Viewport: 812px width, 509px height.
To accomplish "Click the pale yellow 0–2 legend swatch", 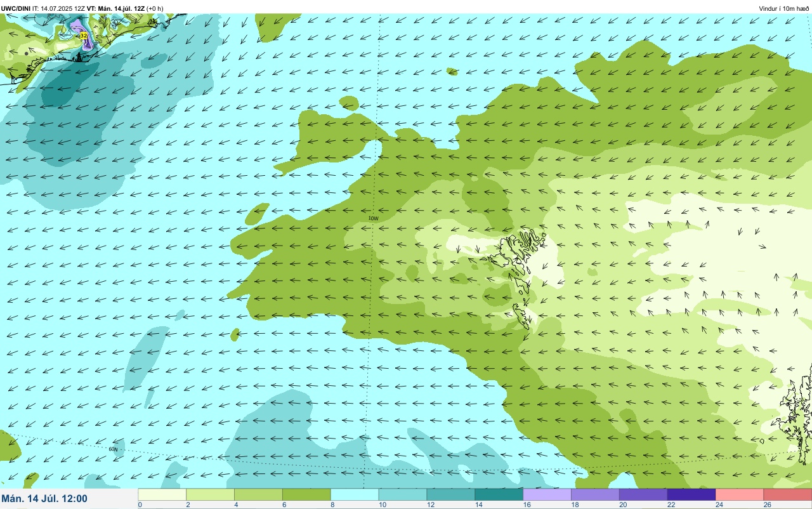I will coord(162,494).
